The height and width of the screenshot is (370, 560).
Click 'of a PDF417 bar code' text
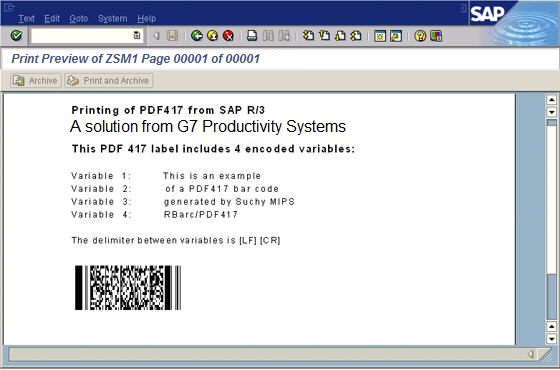pos(222,189)
